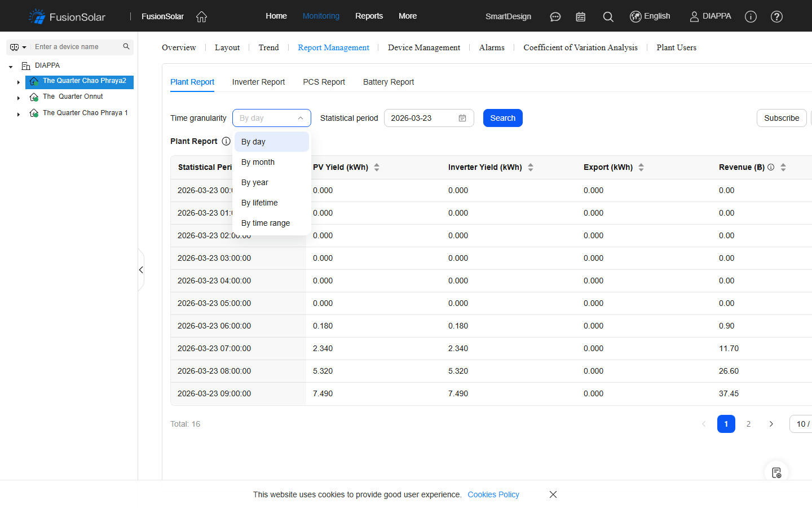Collapse the left sidebar panel handle
Viewport: 812px width, 508px height.
click(x=141, y=270)
